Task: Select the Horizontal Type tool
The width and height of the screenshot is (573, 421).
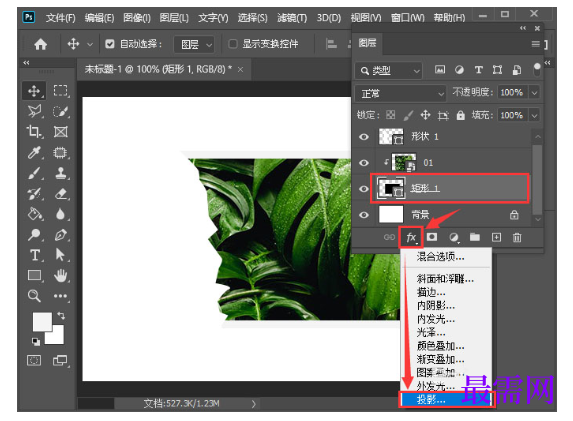Action: click(35, 255)
